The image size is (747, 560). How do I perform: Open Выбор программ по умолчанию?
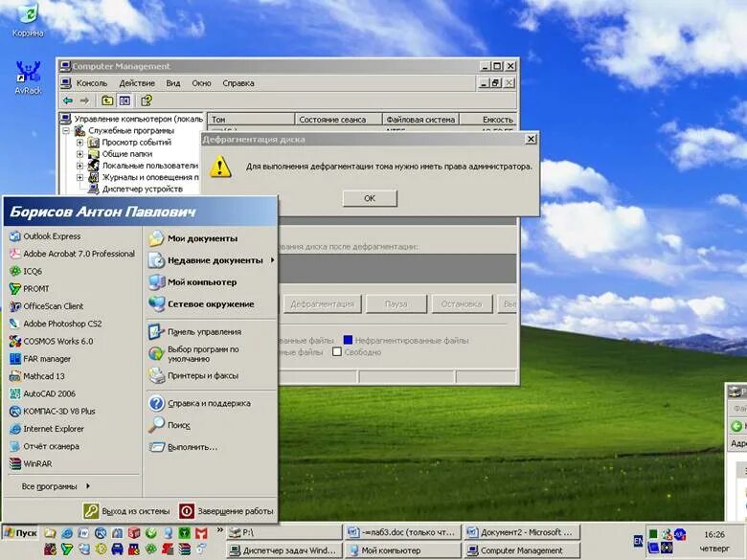tap(193, 354)
